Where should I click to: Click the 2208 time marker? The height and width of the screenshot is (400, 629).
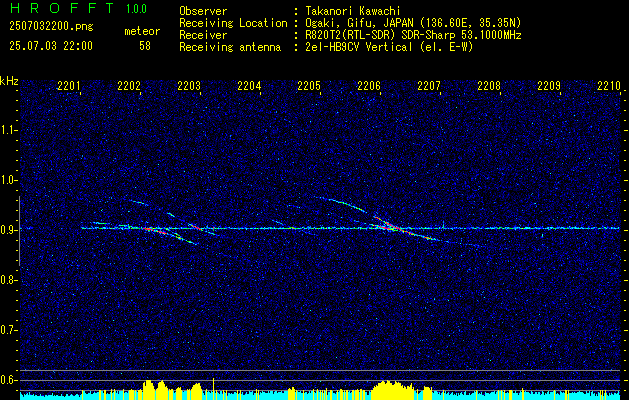489,85
